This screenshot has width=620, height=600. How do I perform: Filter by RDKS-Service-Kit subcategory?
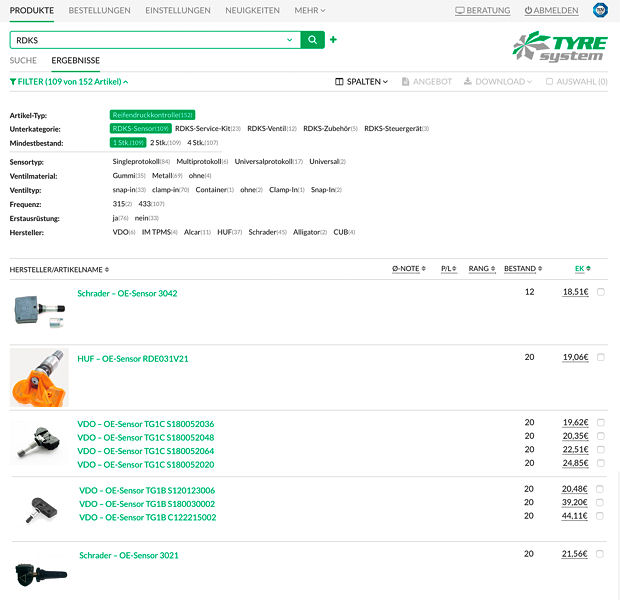208,129
